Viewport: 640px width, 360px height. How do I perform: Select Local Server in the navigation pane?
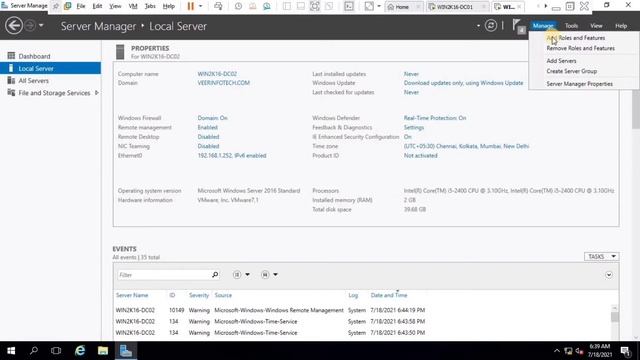[50, 68]
